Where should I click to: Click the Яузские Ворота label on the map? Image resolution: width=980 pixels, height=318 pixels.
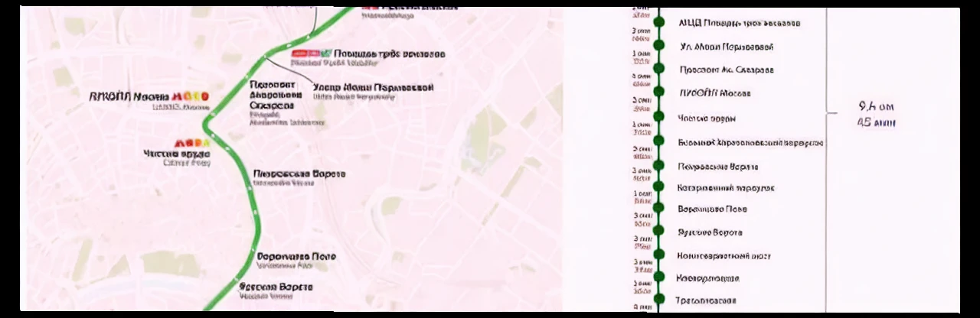276,287
